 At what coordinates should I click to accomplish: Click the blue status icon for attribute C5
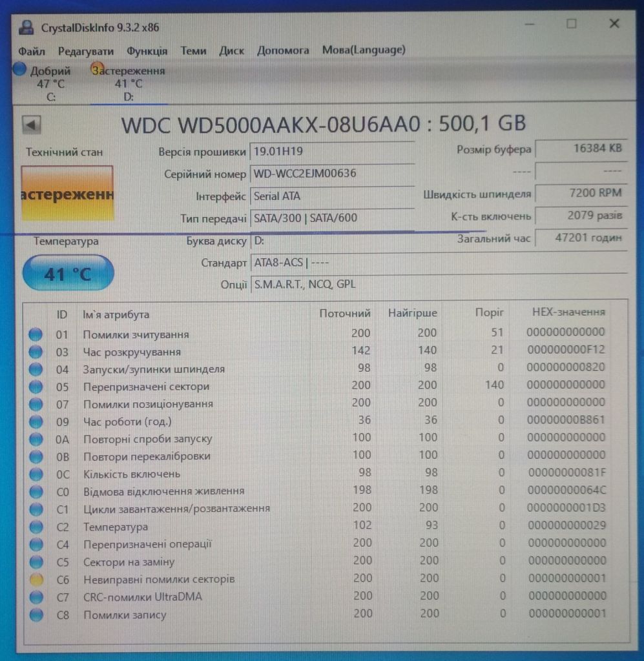point(36,562)
